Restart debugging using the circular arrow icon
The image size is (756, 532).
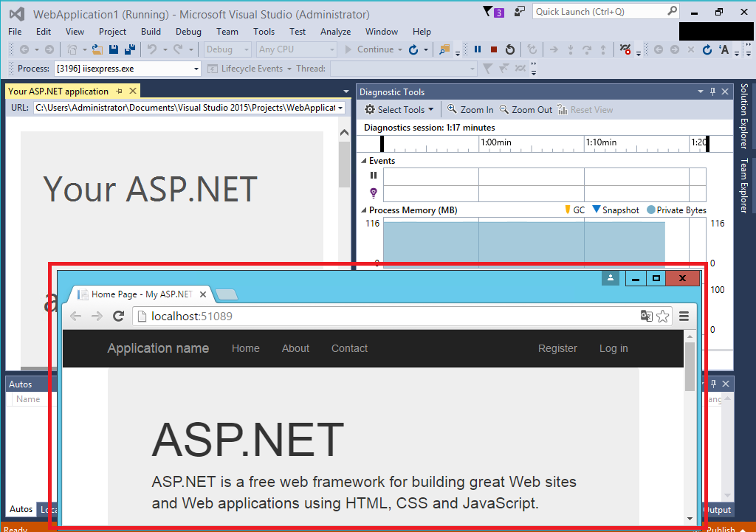pos(510,49)
